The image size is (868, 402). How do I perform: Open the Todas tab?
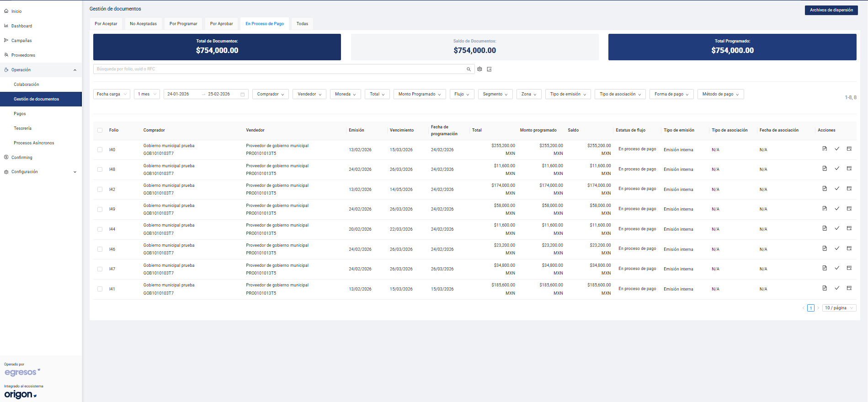coord(302,24)
